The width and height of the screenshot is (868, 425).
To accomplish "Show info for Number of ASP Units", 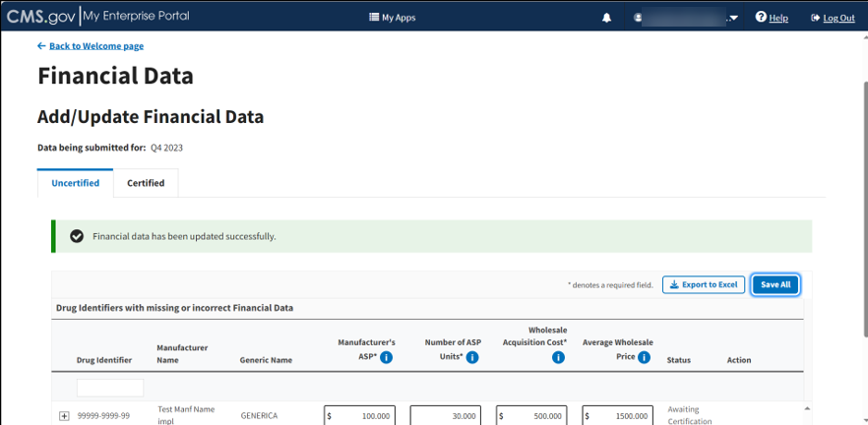I will point(472,357).
